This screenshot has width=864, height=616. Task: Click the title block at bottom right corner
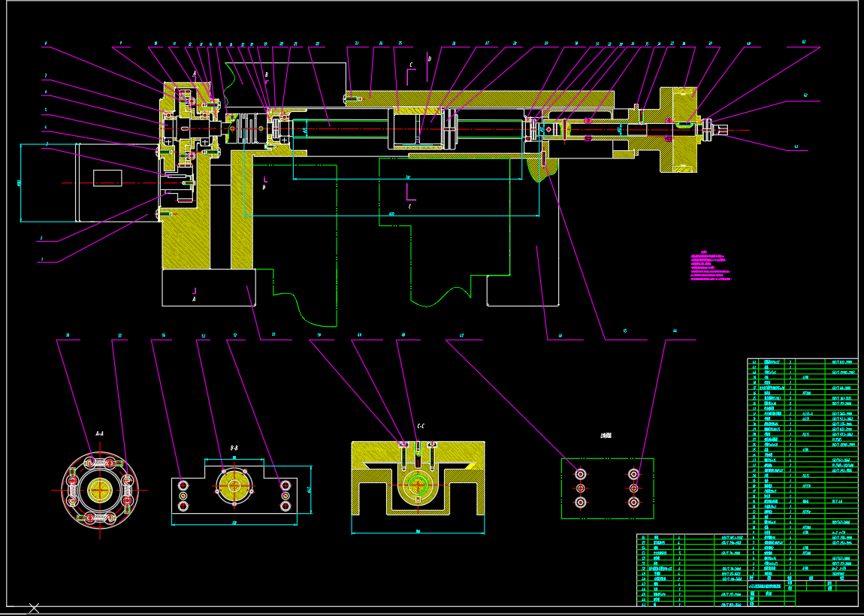point(826,590)
